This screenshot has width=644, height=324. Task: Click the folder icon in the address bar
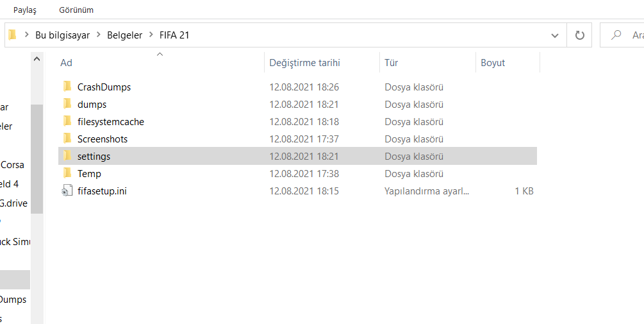click(x=12, y=35)
